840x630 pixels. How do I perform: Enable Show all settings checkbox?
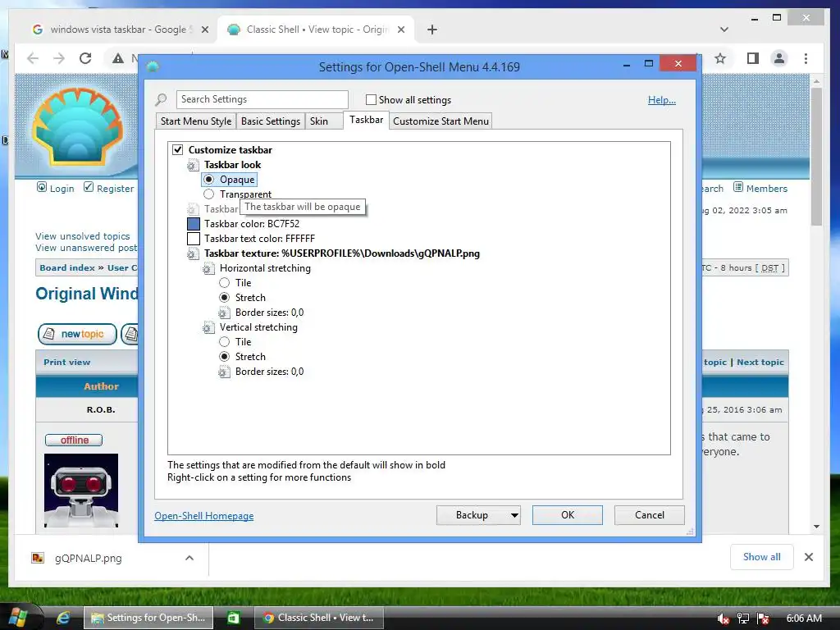tap(371, 99)
